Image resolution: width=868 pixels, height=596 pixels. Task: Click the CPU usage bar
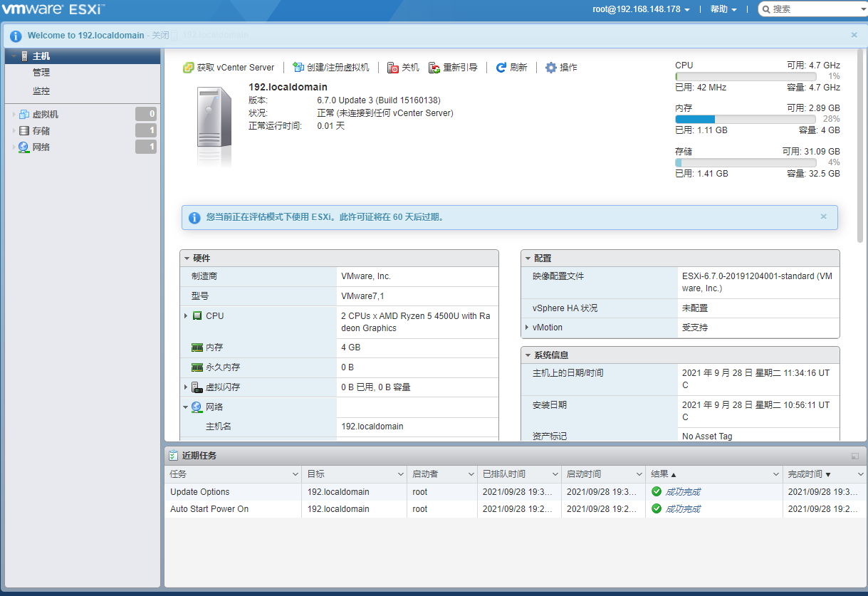[x=746, y=76]
